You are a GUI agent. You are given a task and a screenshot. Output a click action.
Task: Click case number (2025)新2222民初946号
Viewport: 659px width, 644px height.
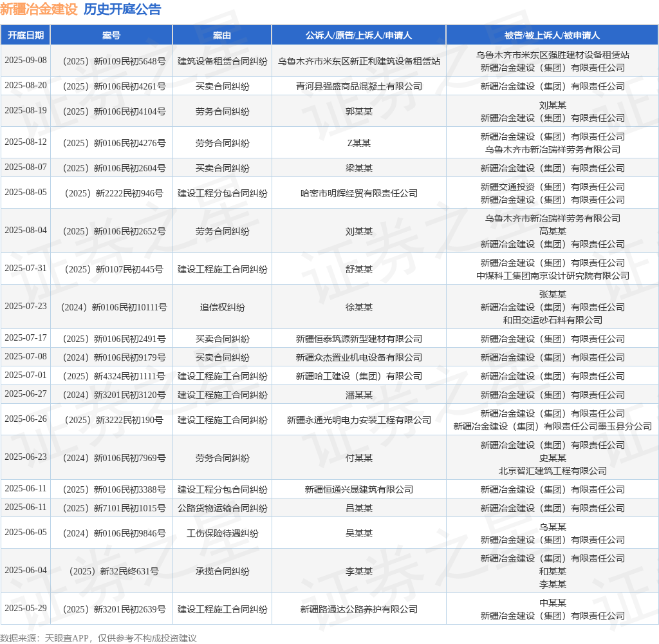[x=114, y=193]
